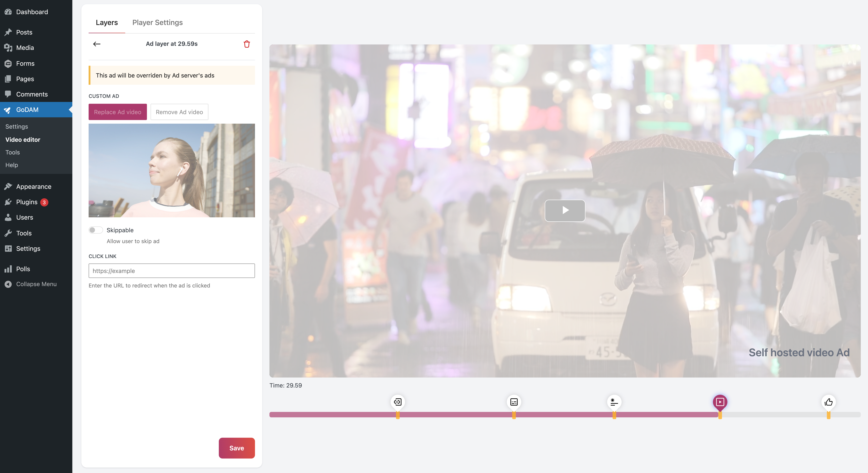Click the Comments bubble icon

point(8,94)
